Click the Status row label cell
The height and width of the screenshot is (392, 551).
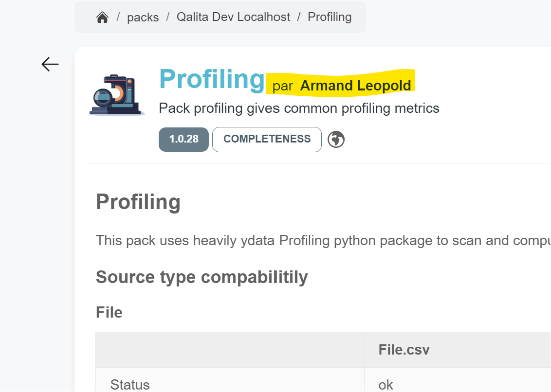click(x=129, y=385)
